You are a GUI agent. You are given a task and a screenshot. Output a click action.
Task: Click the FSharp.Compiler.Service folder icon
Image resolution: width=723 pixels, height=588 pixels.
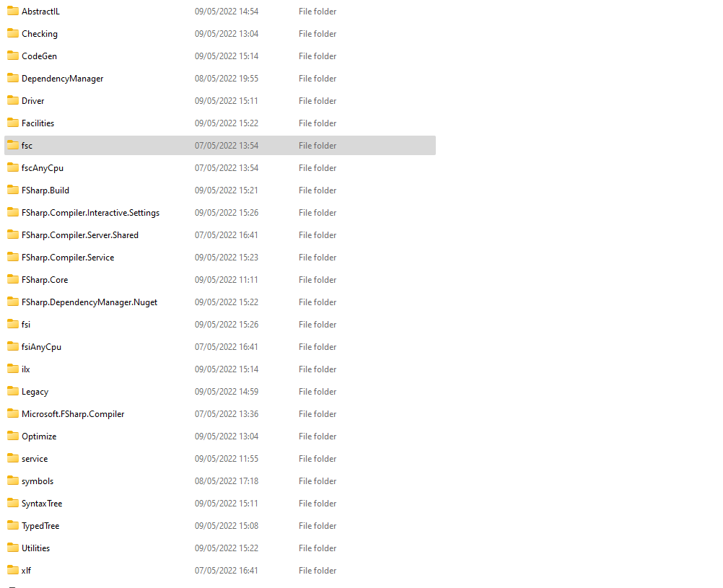point(13,257)
